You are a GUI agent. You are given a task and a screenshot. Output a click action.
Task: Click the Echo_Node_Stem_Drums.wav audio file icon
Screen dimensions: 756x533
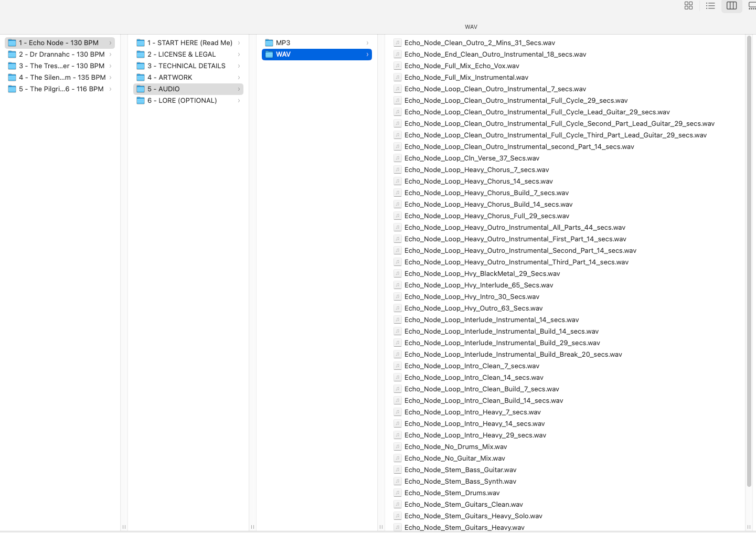[398, 493]
